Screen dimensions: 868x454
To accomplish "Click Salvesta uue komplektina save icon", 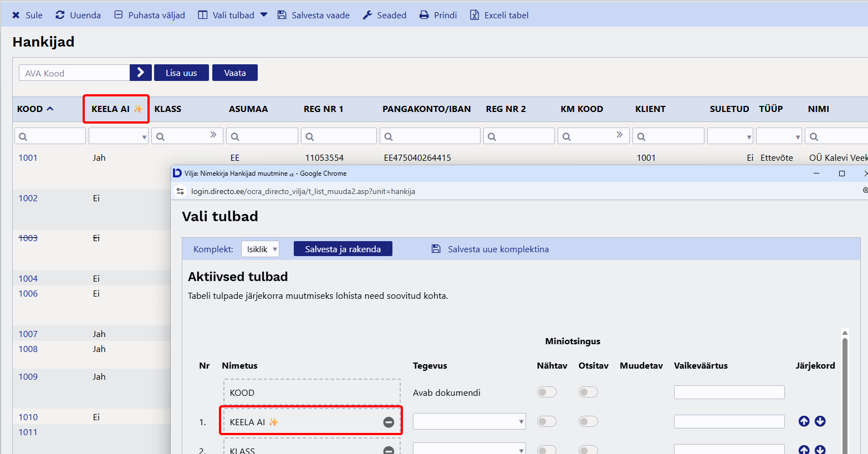I will pos(436,249).
